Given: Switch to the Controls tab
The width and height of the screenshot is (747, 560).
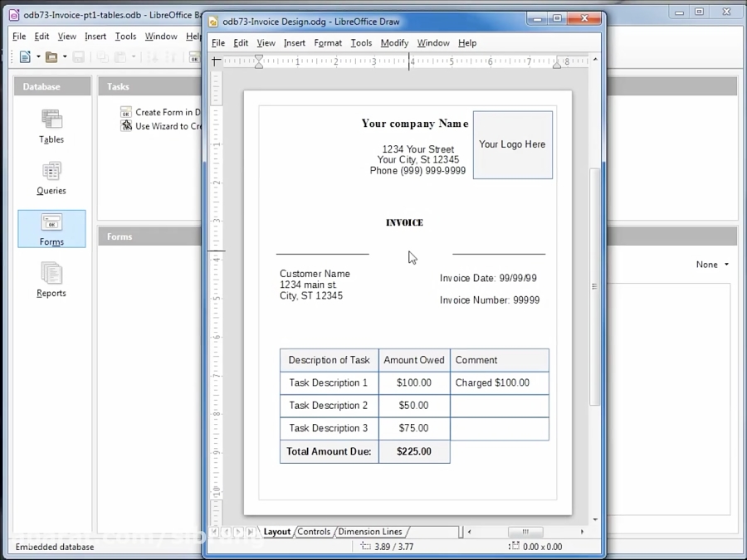Looking at the screenshot, I should point(314,532).
